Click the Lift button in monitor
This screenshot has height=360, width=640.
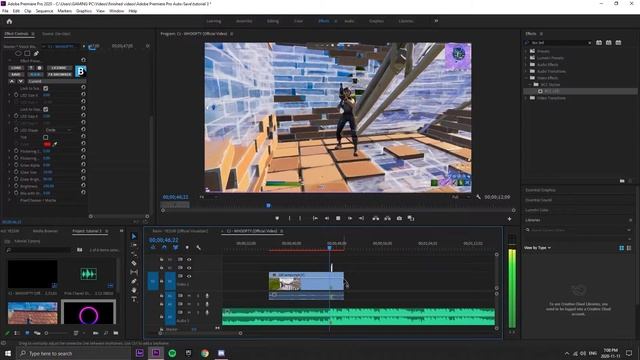coord(376,218)
